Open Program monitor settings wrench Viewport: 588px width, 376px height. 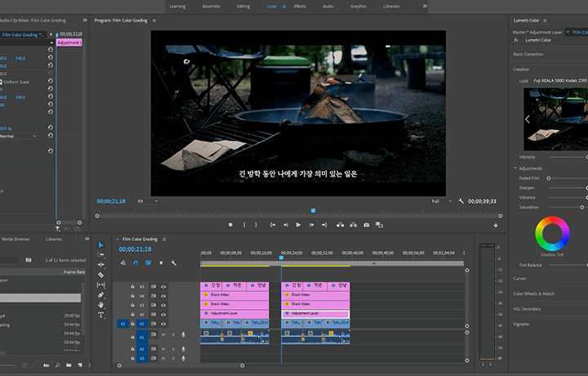click(x=461, y=201)
